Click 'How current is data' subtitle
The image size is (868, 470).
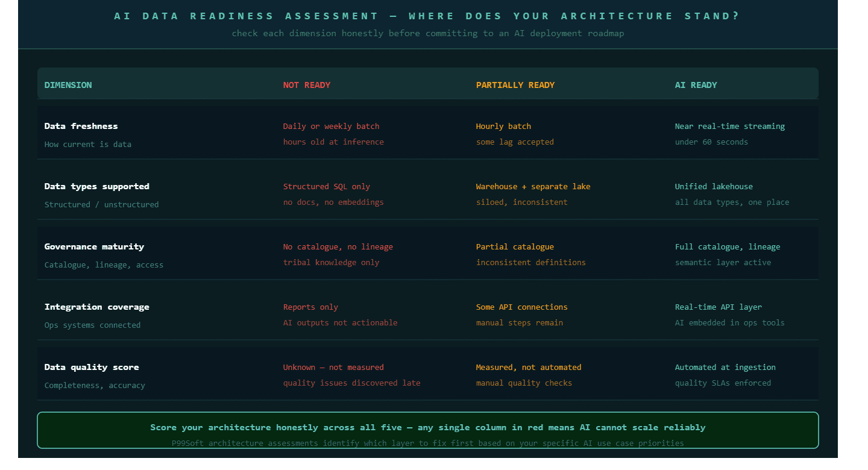88,144
